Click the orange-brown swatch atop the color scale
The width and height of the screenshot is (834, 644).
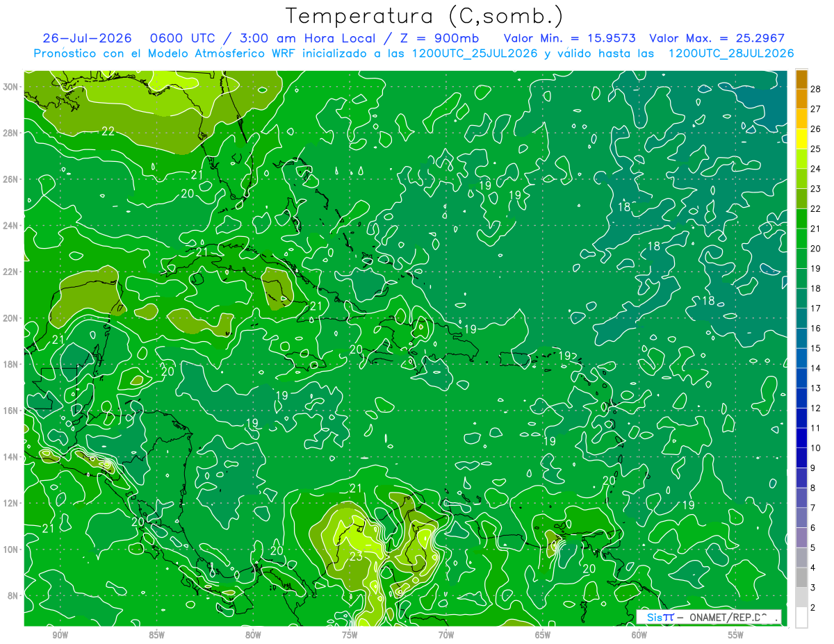click(801, 79)
